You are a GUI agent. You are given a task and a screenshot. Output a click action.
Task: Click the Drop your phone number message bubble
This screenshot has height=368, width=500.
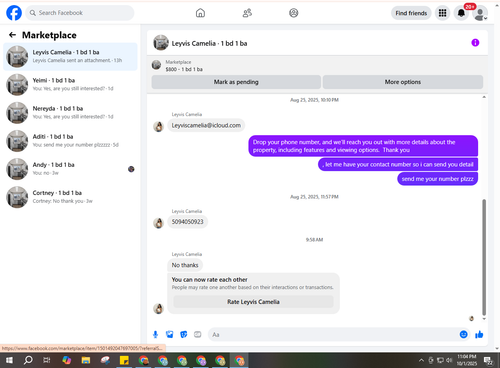coord(363,146)
